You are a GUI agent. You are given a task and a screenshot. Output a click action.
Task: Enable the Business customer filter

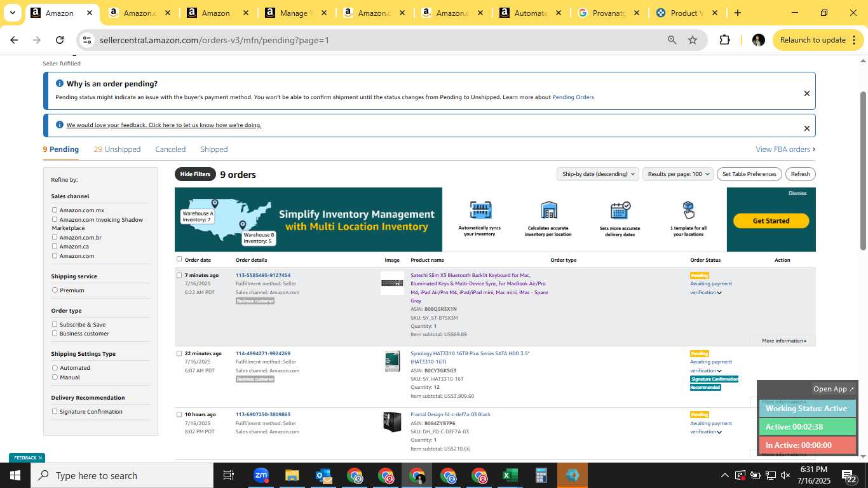coord(55,333)
